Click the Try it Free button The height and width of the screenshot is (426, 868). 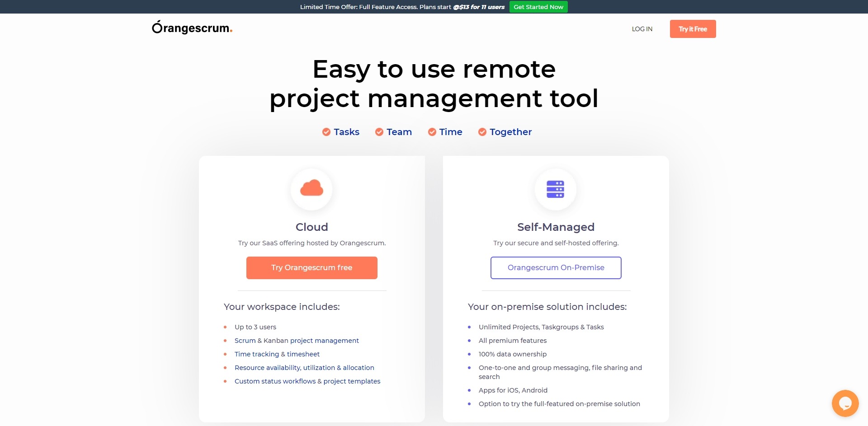pos(693,29)
